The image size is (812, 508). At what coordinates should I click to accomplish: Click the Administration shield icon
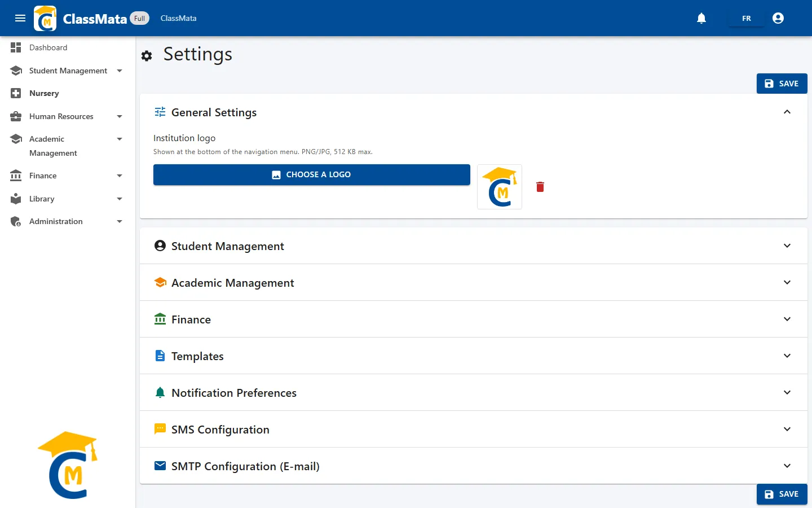(16, 221)
